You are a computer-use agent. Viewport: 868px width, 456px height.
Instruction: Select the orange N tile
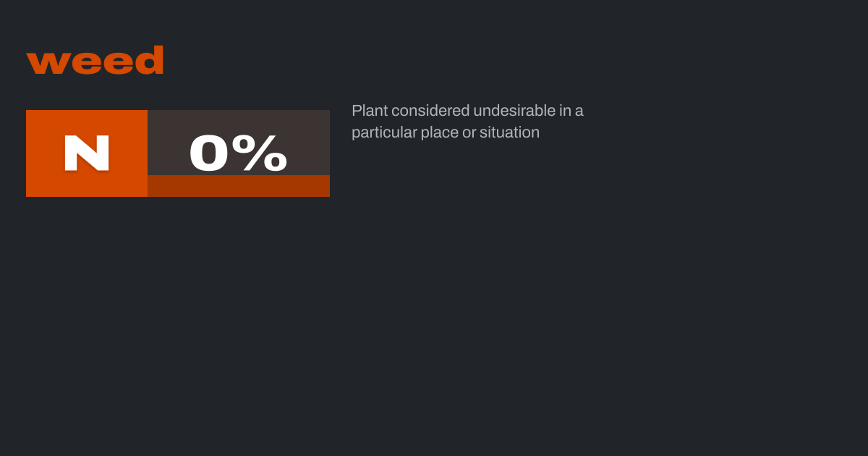click(x=87, y=153)
